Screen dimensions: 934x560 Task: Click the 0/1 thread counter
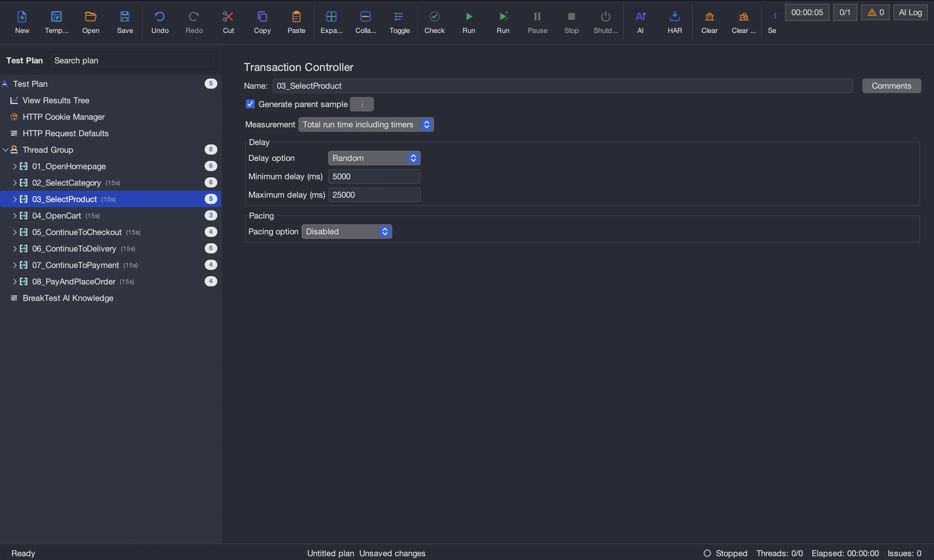point(845,12)
